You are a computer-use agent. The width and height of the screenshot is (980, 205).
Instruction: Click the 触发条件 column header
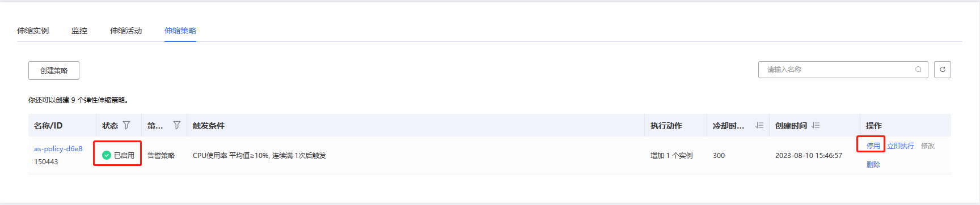[209, 126]
